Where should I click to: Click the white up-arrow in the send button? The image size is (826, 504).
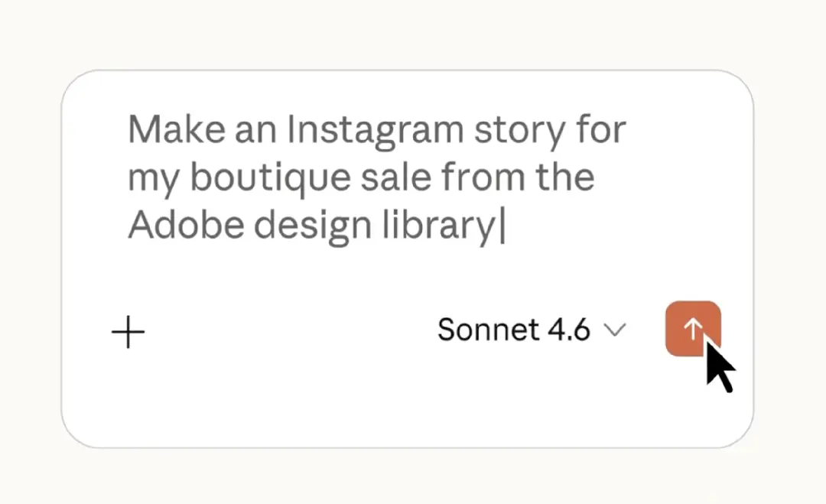coord(691,328)
